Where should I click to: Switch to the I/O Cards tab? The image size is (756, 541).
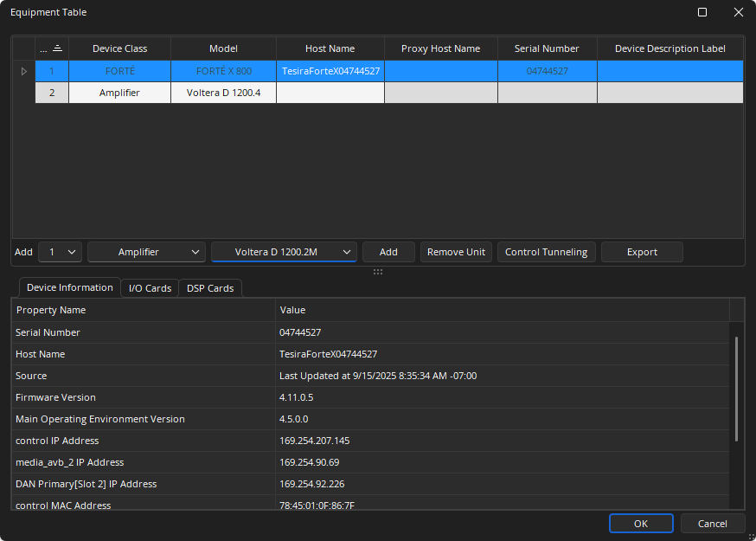click(x=150, y=288)
